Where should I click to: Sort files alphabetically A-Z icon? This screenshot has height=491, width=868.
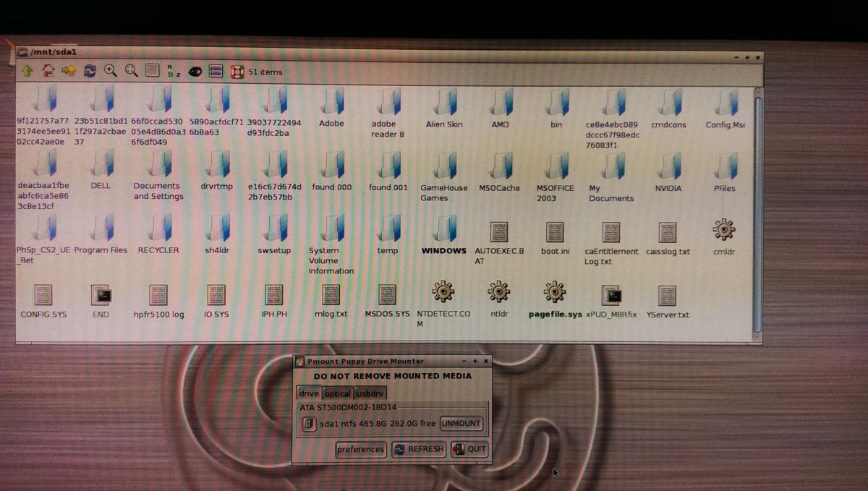(x=174, y=71)
